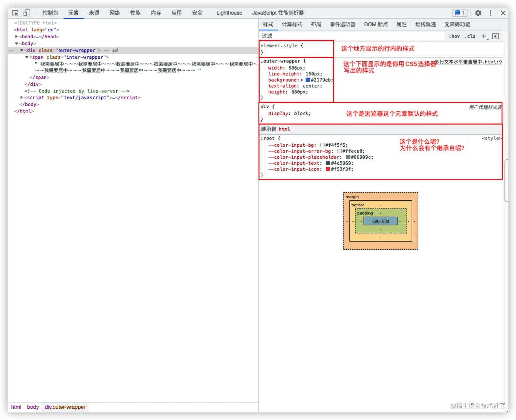The width and height of the screenshot is (516, 420).
Task: Open the <style> source link for :root
Action: point(492,139)
